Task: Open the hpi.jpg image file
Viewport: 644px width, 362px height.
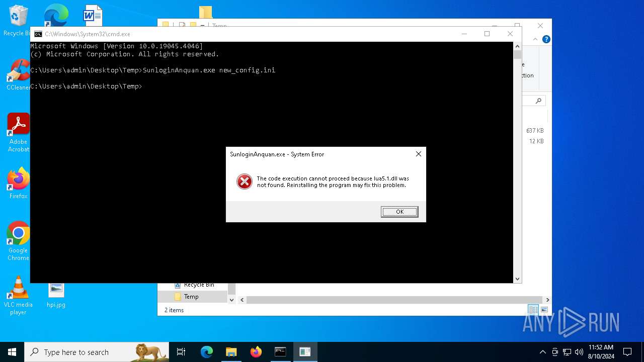Action: coord(56,296)
